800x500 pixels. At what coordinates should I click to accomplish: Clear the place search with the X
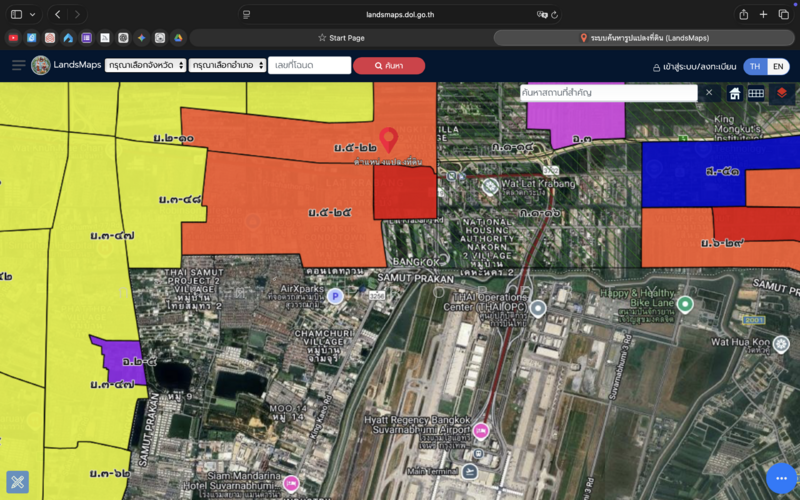point(709,93)
